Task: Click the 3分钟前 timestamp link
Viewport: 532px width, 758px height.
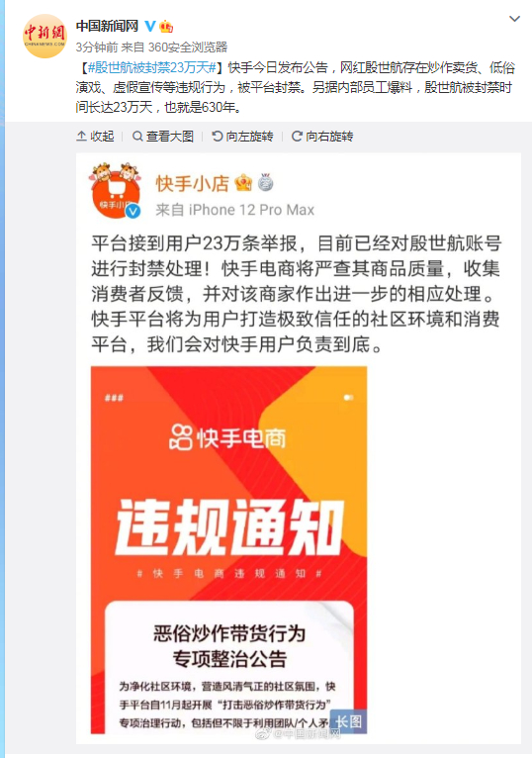Action: click(97, 47)
